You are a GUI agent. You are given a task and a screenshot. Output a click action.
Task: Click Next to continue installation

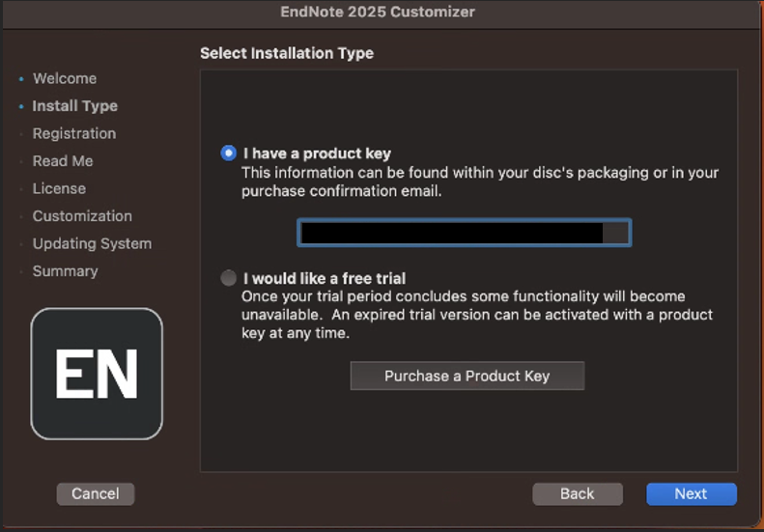coord(691,493)
